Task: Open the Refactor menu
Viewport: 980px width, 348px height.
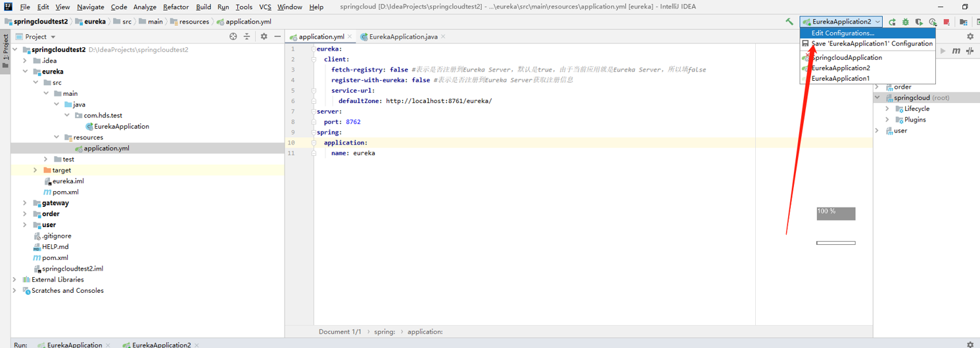Action: 175,7
